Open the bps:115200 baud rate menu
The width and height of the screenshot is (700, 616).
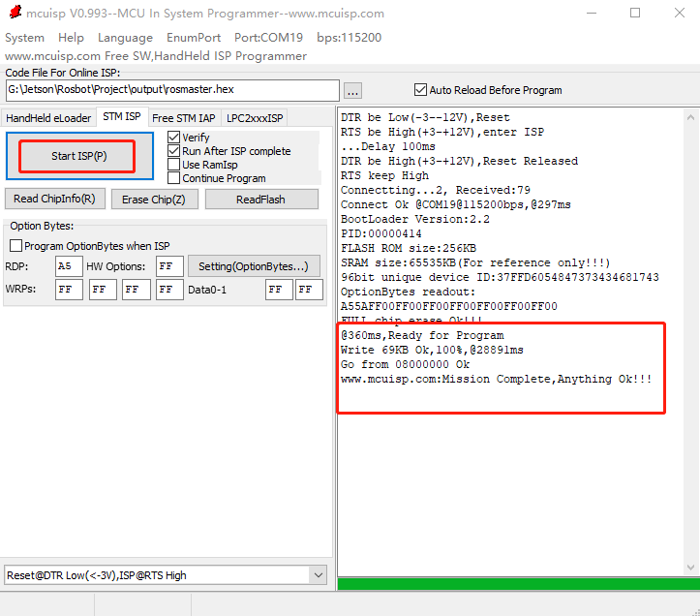[349, 38]
